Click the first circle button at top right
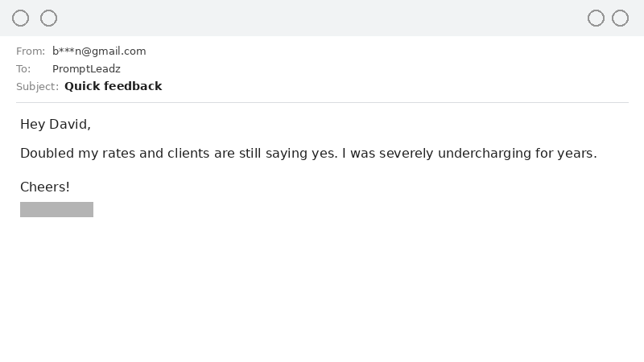The image size is (644, 362). 596,18
